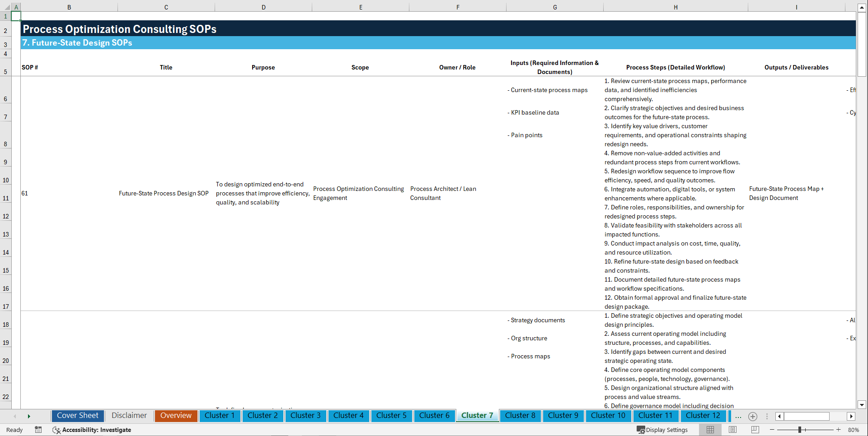Select column H header
This screenshot has height=436, width=868.
tap(676, 7)
